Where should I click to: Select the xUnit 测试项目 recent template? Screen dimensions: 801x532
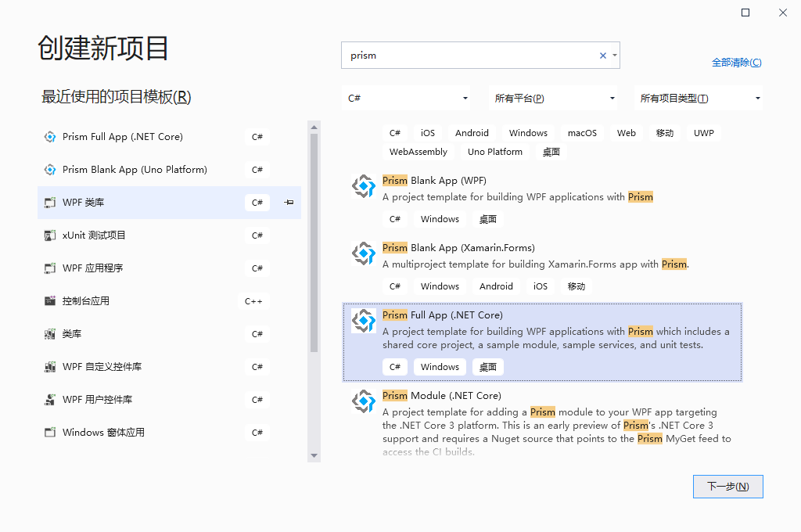pos(169,235)
